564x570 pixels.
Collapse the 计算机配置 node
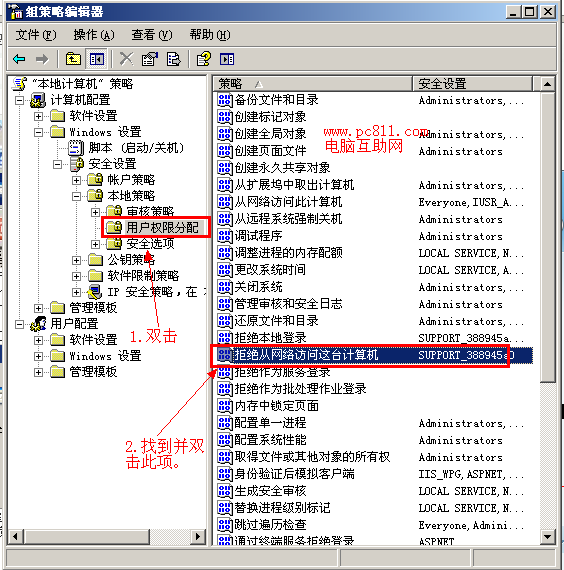19,100
